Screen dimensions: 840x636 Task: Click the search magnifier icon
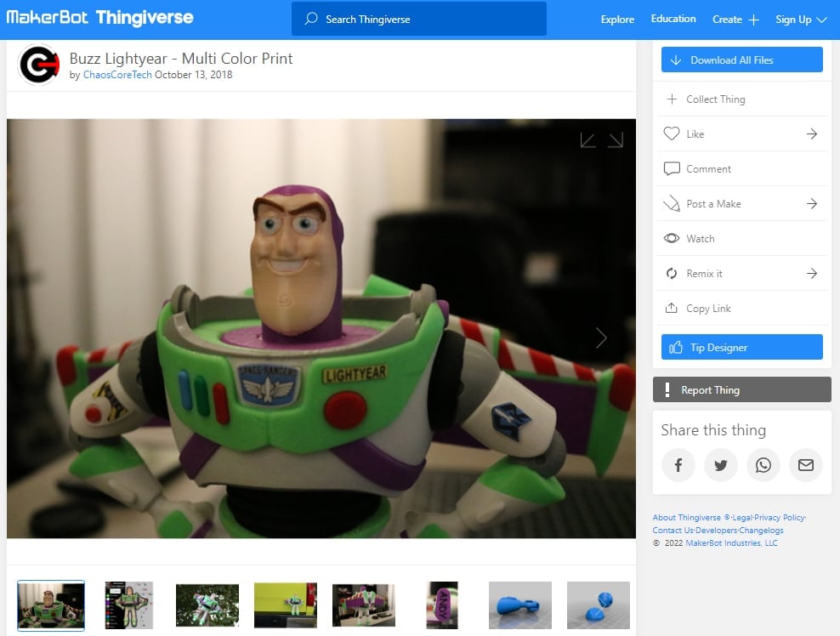pyautogui.click(x=310, y=19)
